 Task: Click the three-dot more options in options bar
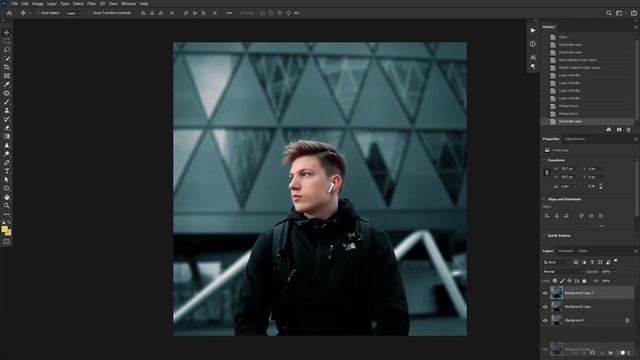(229, 13)
